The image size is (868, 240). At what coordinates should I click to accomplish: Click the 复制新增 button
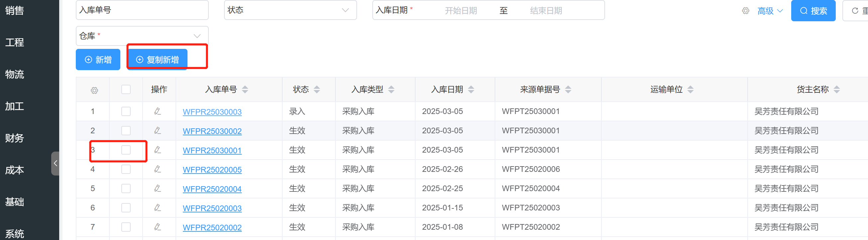click(x=157, y=60)
